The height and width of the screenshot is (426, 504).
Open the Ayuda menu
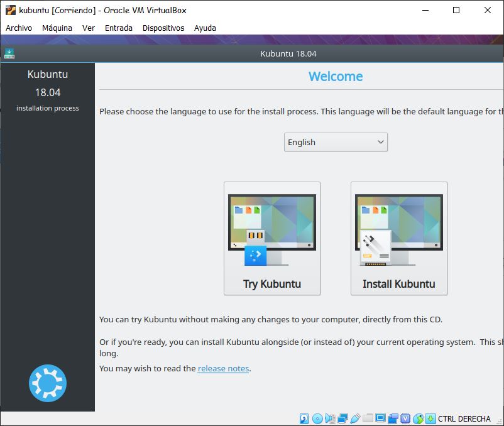point(205,28)
